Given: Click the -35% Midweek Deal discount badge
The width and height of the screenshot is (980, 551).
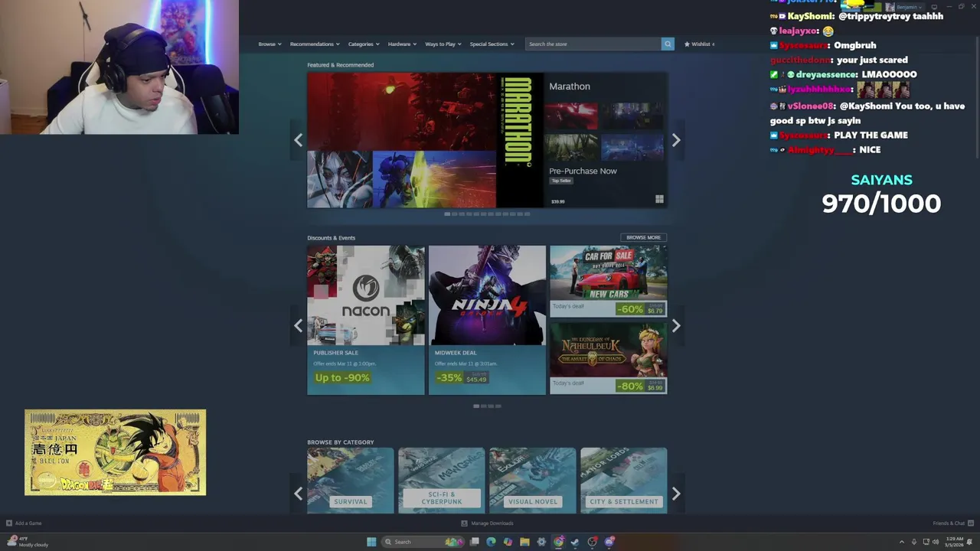Looking at the screenshot, I should click(x=449, y=378).
